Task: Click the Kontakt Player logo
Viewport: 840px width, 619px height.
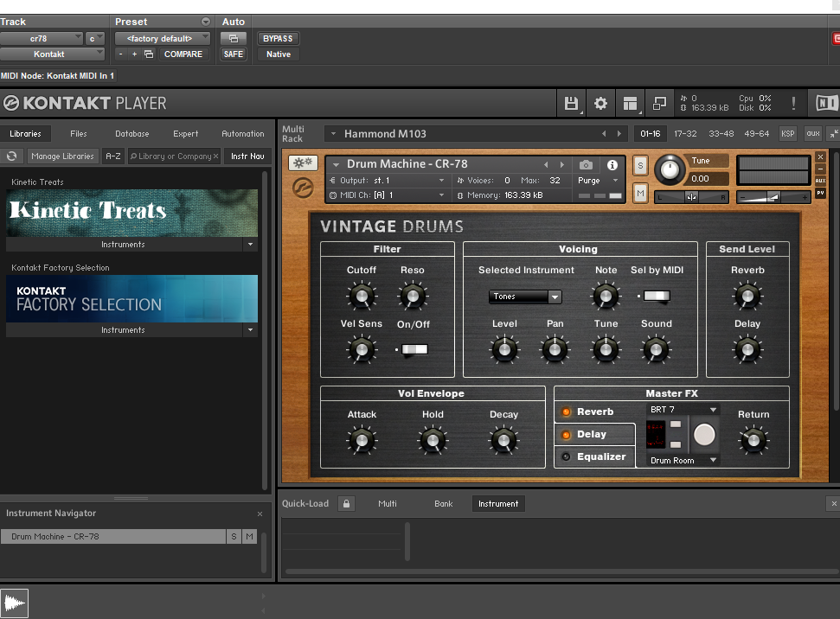Action: tap(86, 103)
